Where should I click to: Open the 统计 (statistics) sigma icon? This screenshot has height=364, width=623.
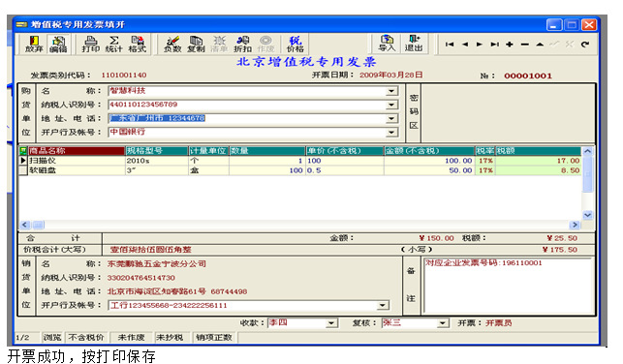pos(114,45)
